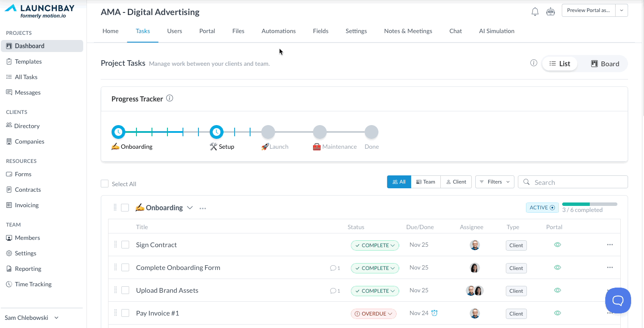
Task: Click the Onboarding 3/6 completed progress bar
Action: click(590, 204)
